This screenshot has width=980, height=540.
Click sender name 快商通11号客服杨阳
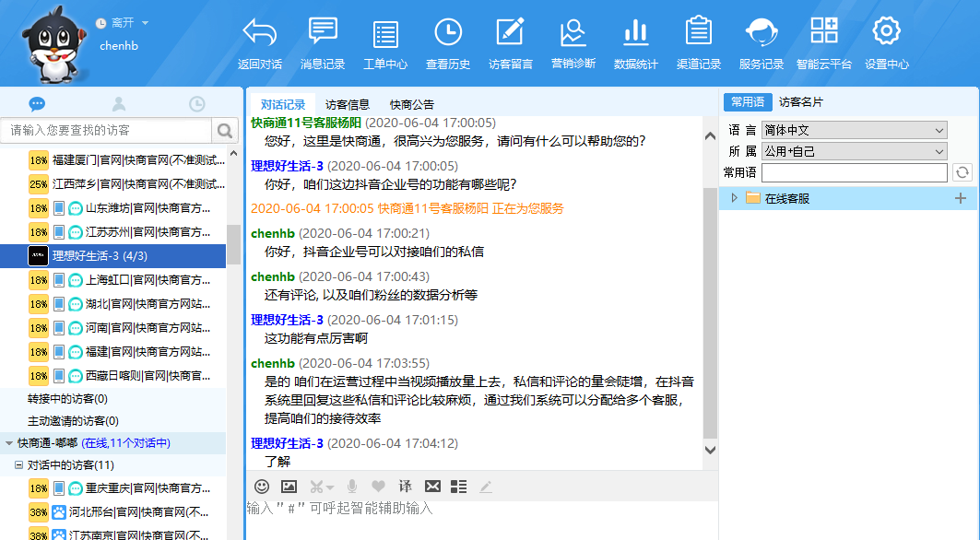tap(306, 123)
